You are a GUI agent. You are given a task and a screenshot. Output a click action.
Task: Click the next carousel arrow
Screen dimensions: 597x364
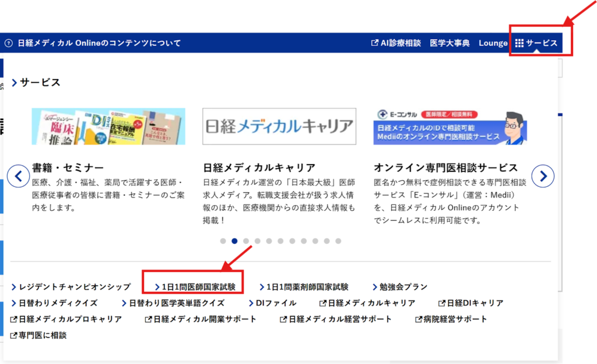pos(543,175)
